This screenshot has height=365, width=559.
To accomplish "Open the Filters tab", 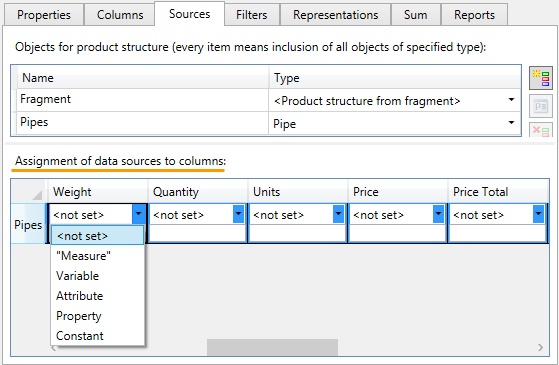I will [x=251, y=15].
